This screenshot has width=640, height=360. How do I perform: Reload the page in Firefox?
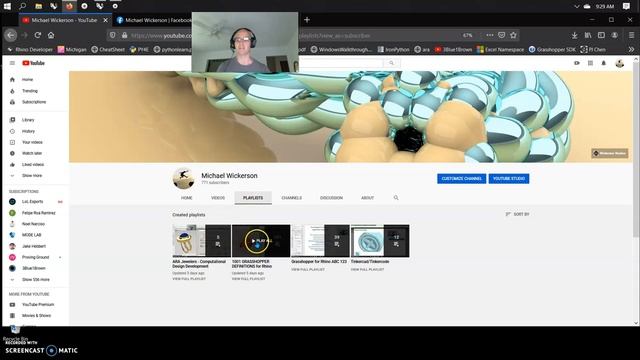[x=38, y=35]
